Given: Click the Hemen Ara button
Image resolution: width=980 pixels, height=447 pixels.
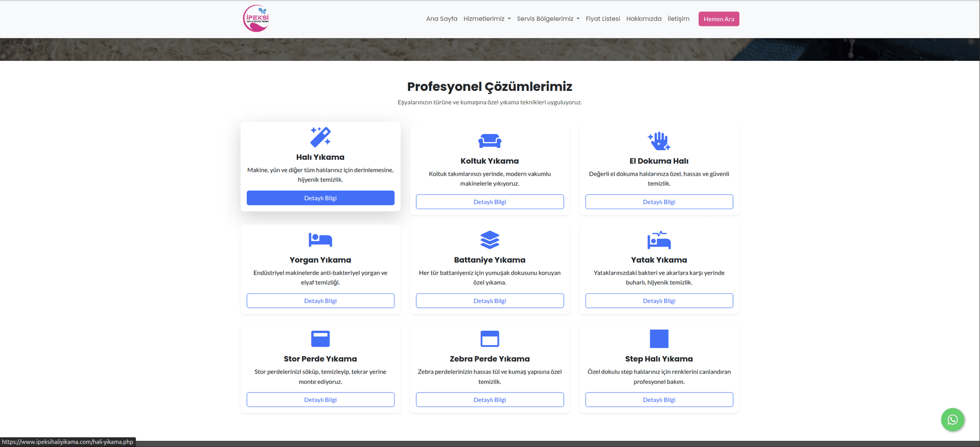Looking at the screenshot, I should pyautogui.click(x=719, y=19).
